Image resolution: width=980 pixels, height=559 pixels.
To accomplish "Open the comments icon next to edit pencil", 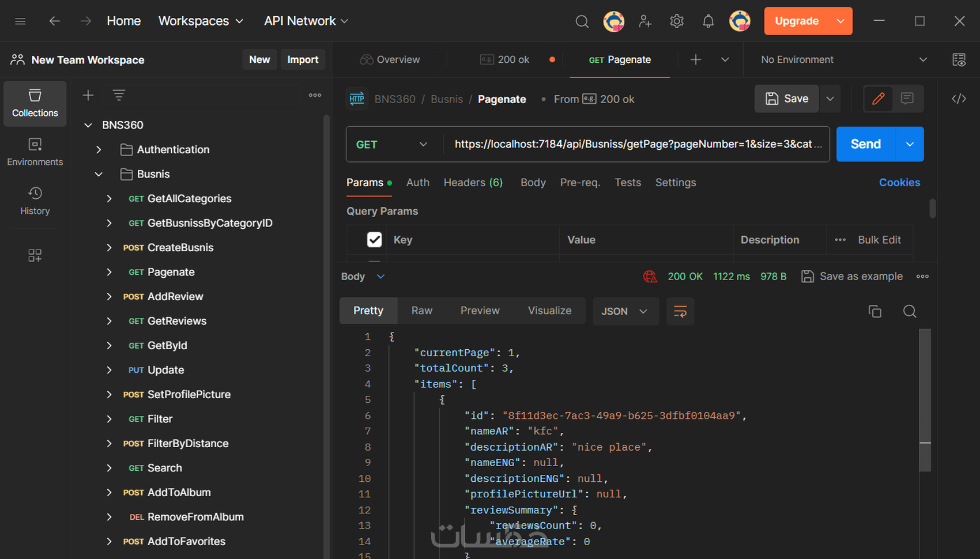I will [908, 99].
